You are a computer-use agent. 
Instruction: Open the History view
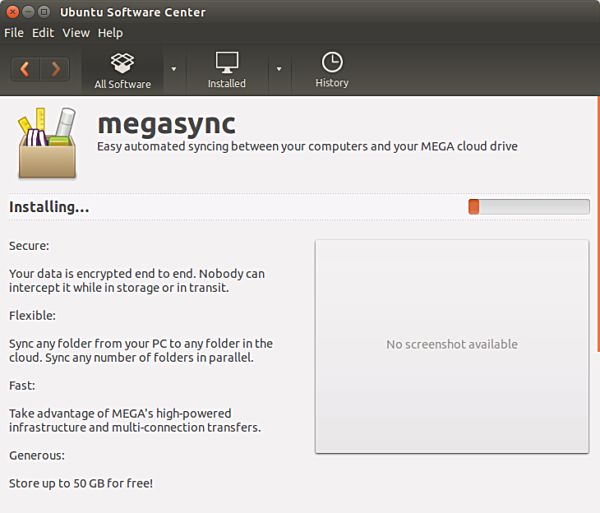coord(332,71)
